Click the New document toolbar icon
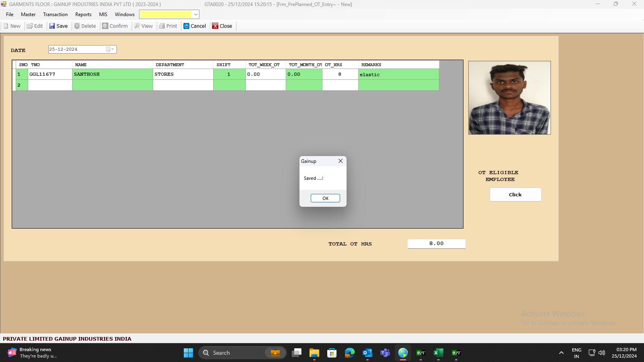 click(6, 26)
